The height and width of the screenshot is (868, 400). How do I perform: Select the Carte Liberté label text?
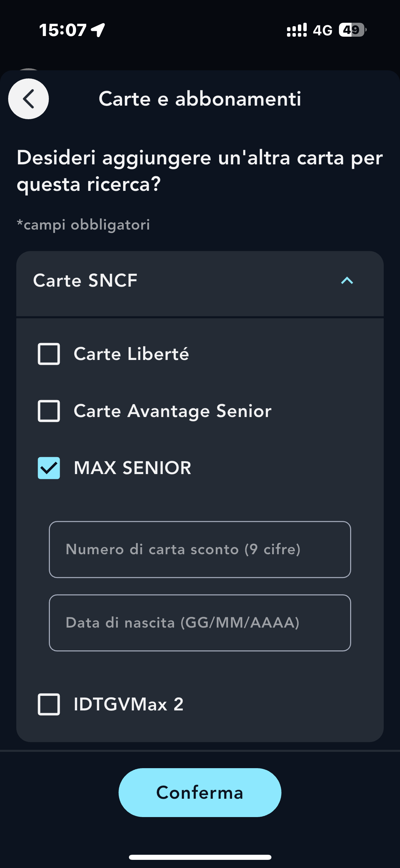tap(131, 354)
